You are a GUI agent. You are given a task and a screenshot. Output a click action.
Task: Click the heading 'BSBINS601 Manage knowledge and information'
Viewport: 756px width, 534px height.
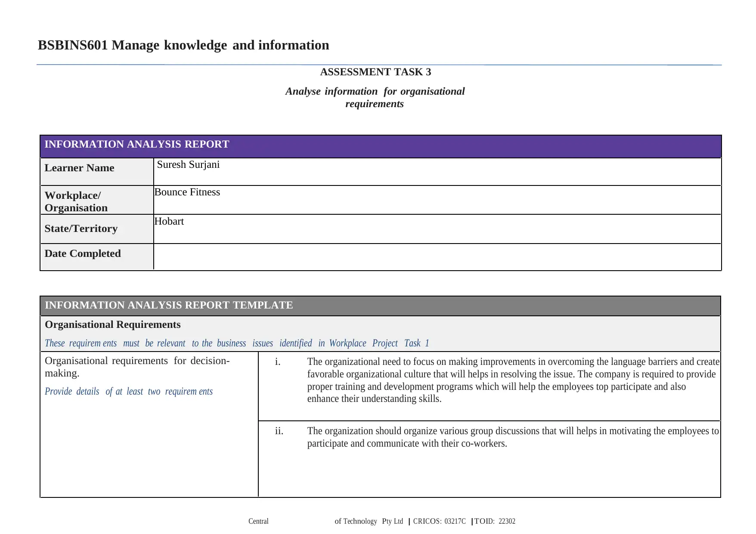183,45
